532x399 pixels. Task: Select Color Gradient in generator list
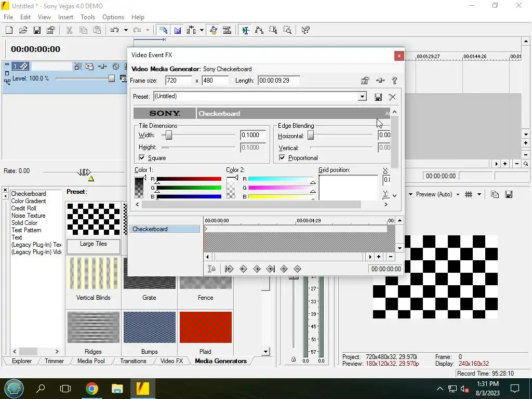[x=29, y=201]
